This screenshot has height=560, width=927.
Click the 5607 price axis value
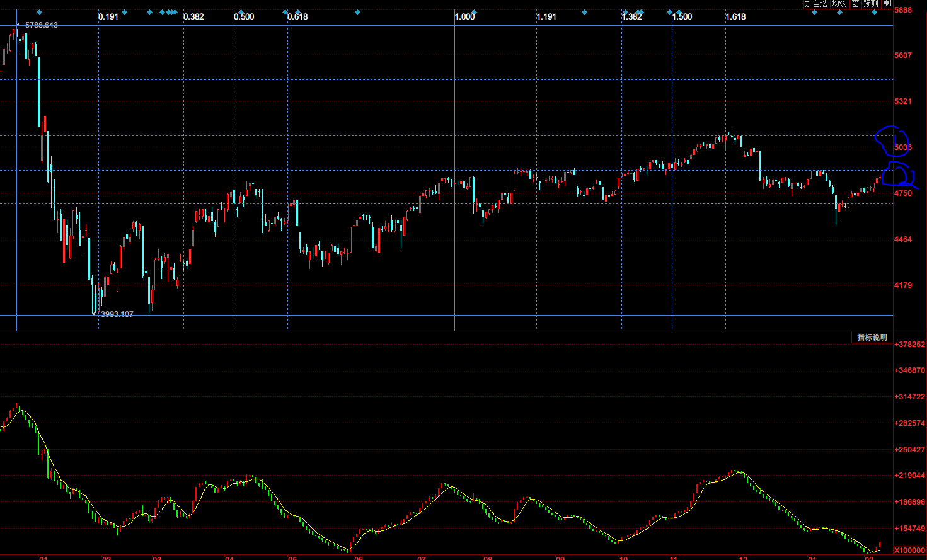pyautogui.click(x=903, y=55)
